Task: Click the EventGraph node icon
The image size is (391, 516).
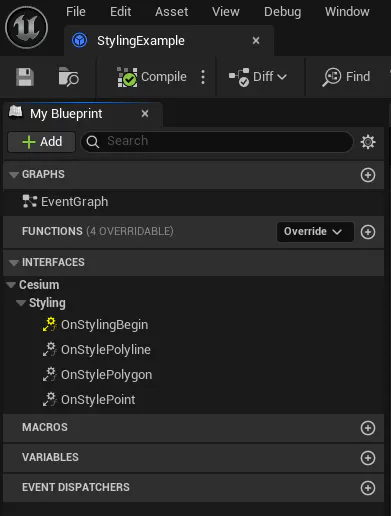Action: [x=30, y=202]
